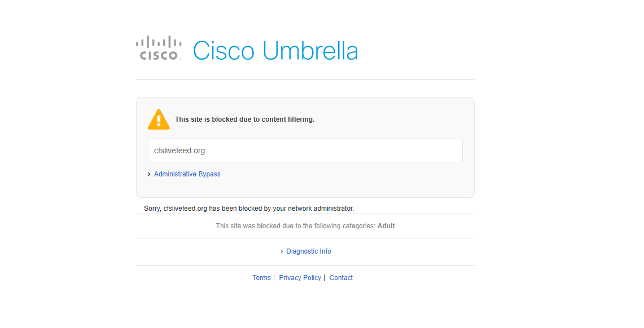Screen dimensions: 644x328
Task: Open the Administrative Bypass link
Action: coord(187,174)
